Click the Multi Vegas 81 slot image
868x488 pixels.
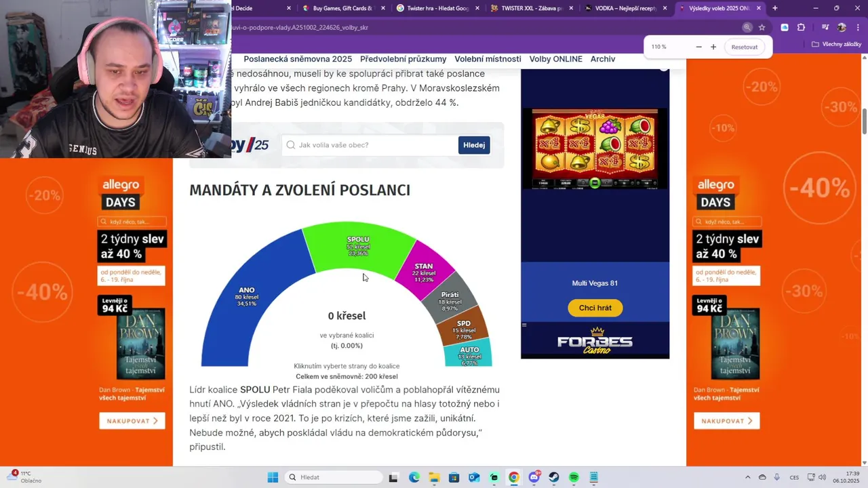(595, 148)
